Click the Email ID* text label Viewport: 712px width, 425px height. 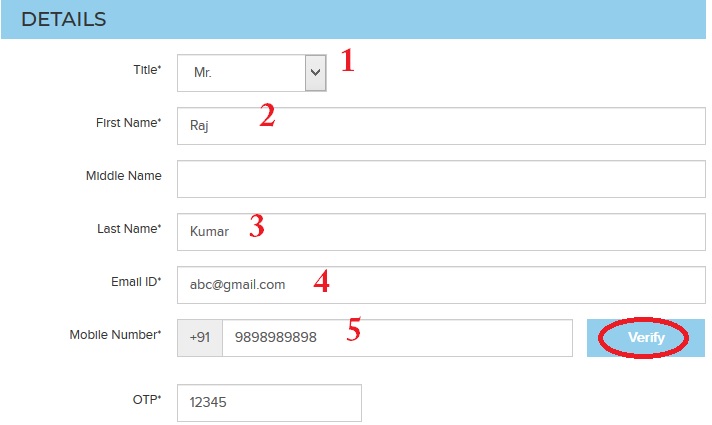[x=134, y=282]
